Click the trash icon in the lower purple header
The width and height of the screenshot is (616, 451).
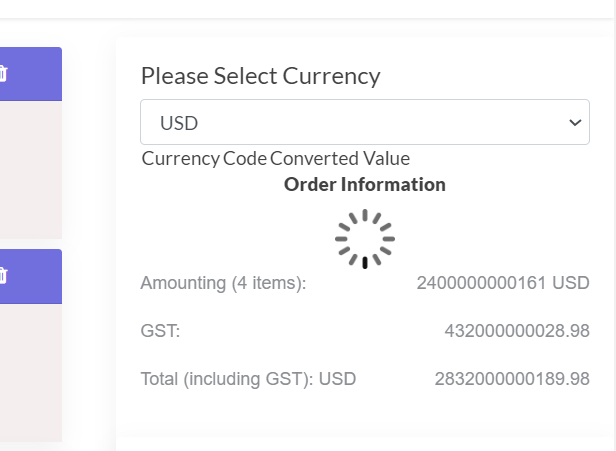(4, 275)
